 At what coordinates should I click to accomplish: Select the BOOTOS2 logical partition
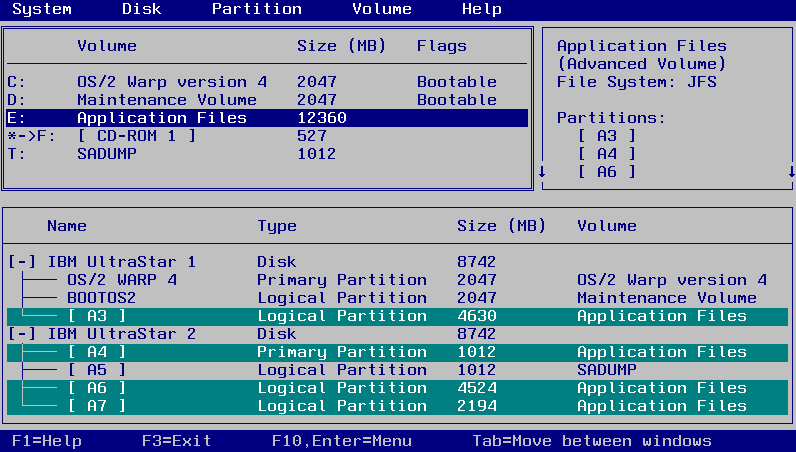click(397, 298)
